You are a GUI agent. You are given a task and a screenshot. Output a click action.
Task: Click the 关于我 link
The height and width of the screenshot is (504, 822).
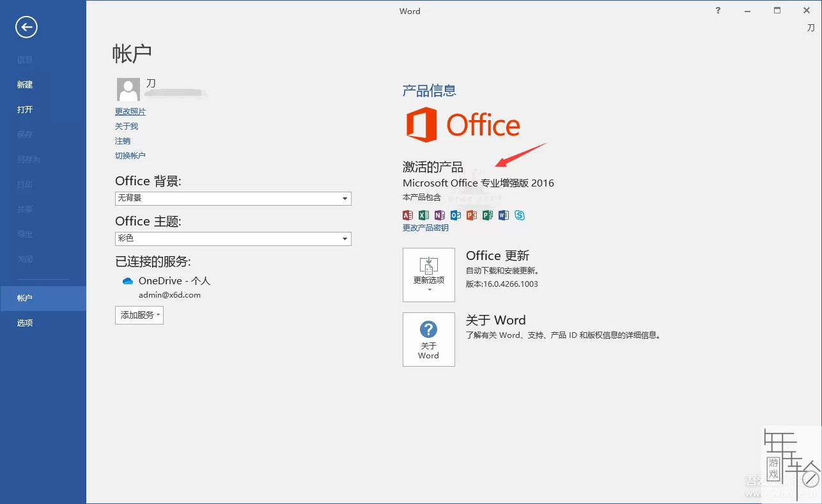[x=127, y=126]
